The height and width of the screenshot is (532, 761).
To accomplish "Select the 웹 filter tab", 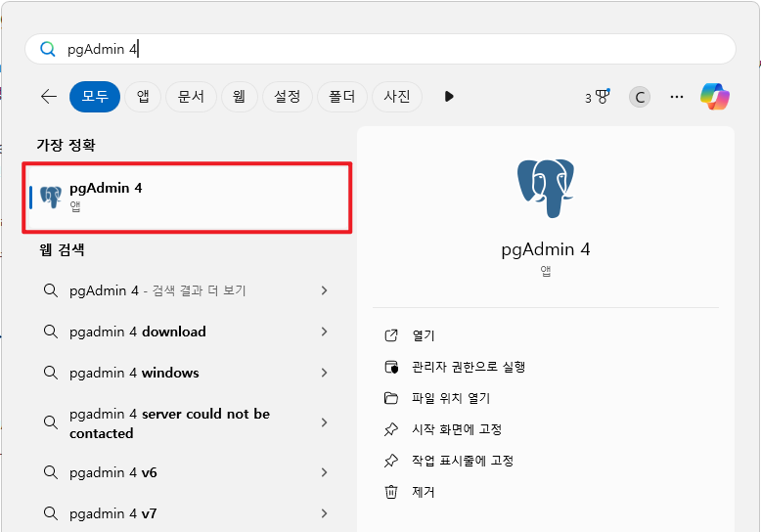I will pos(239,97).
